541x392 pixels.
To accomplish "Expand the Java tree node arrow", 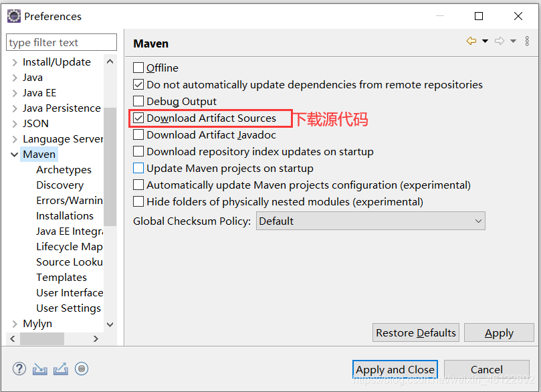I will point(15,78).
